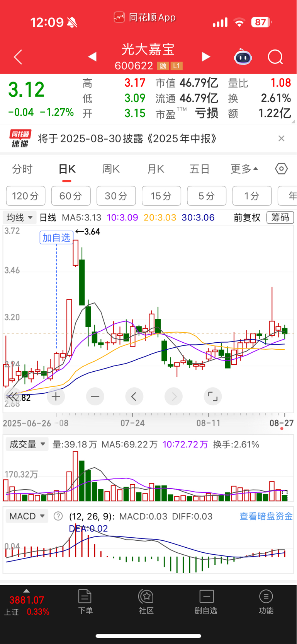
Task: Open the 成交量 indicator dropdown
Action: click(27, 444)
